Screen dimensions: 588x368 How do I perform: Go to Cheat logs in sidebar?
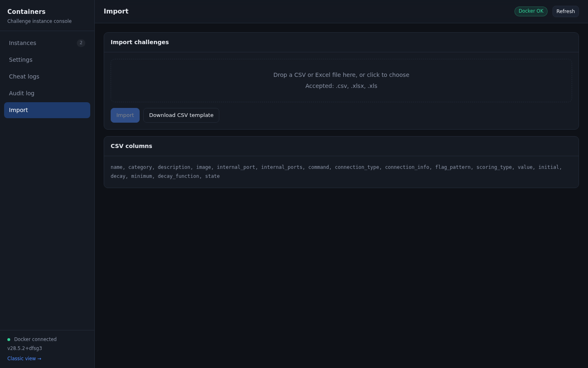[47, 76]
